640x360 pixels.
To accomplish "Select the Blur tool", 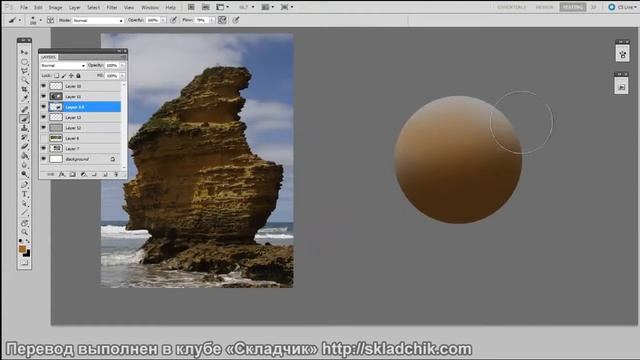I will 24,165.
